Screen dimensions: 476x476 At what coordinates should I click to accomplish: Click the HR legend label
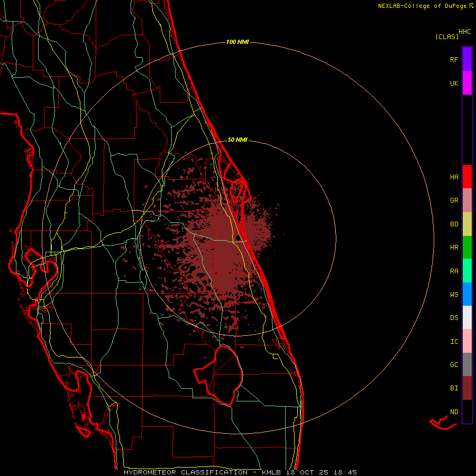pyautogui.click(x=454, y=248)
